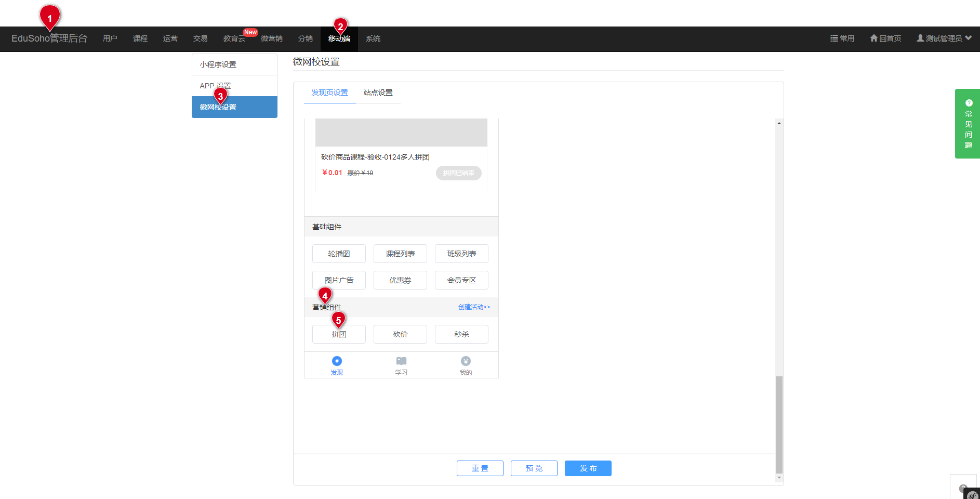Open the green 常见问题 help panel
980x499 pixels.
pos(968,124)
